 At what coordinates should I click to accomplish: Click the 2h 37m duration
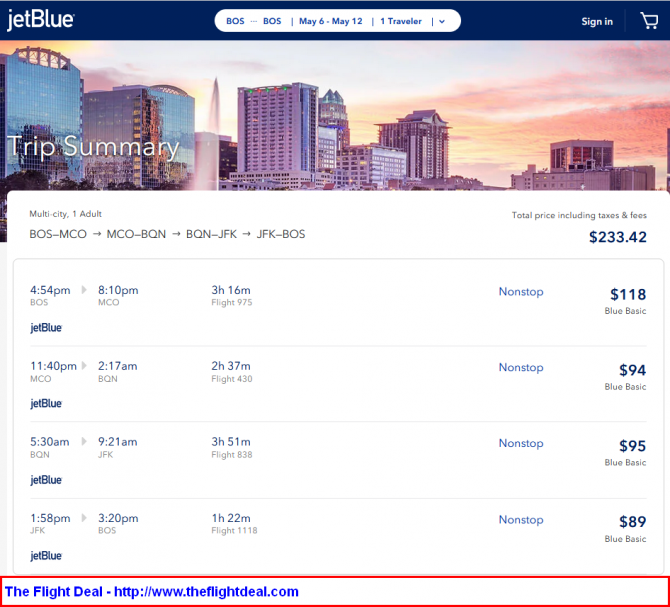point(231,366)
